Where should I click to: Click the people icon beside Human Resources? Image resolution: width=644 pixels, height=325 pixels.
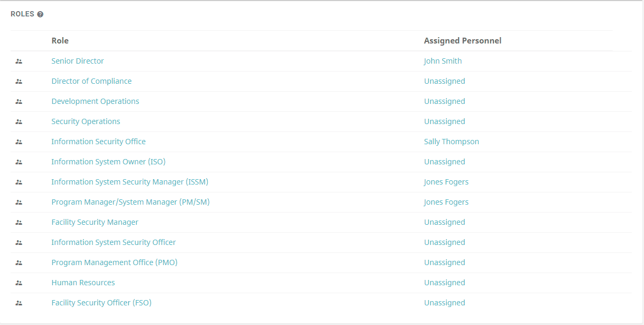[19, 283]
